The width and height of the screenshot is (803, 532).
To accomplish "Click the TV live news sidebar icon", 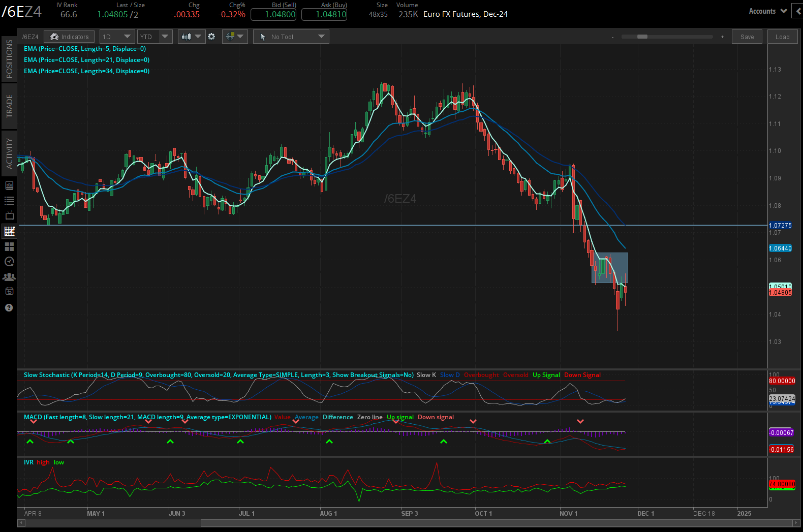I will click(x=9, y=216).
